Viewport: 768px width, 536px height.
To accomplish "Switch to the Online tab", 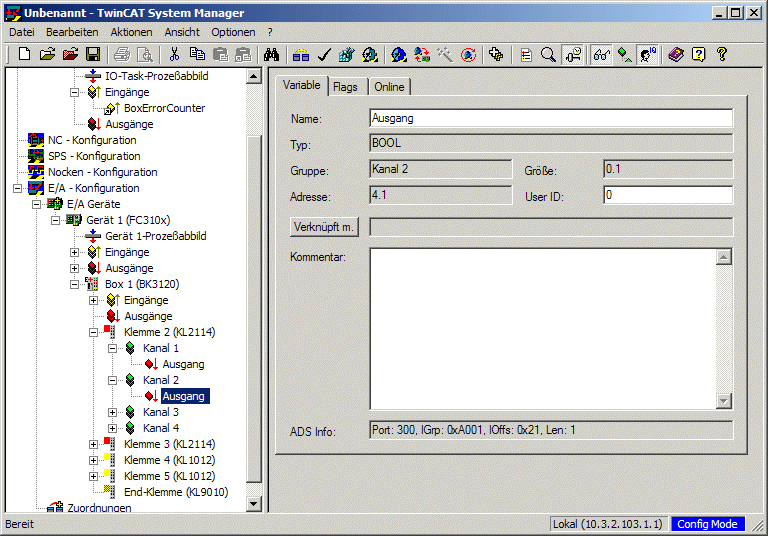I will click(x=389, y=87).
